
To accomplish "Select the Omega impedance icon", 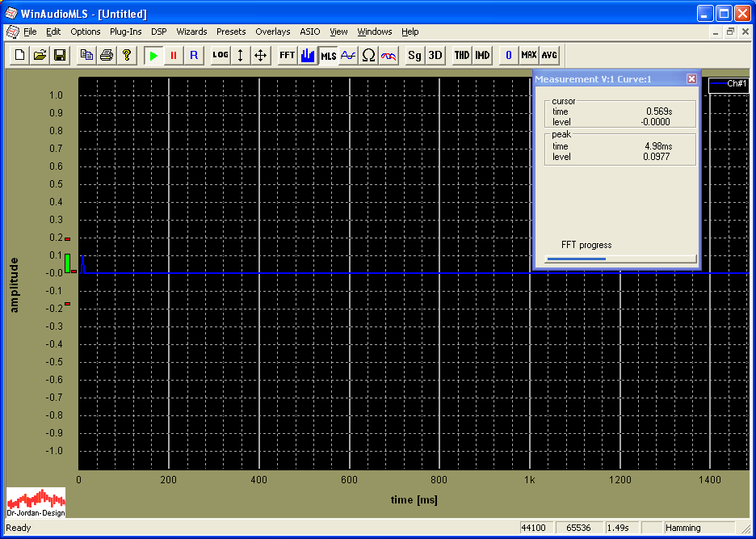I will [x=368, y=56].
